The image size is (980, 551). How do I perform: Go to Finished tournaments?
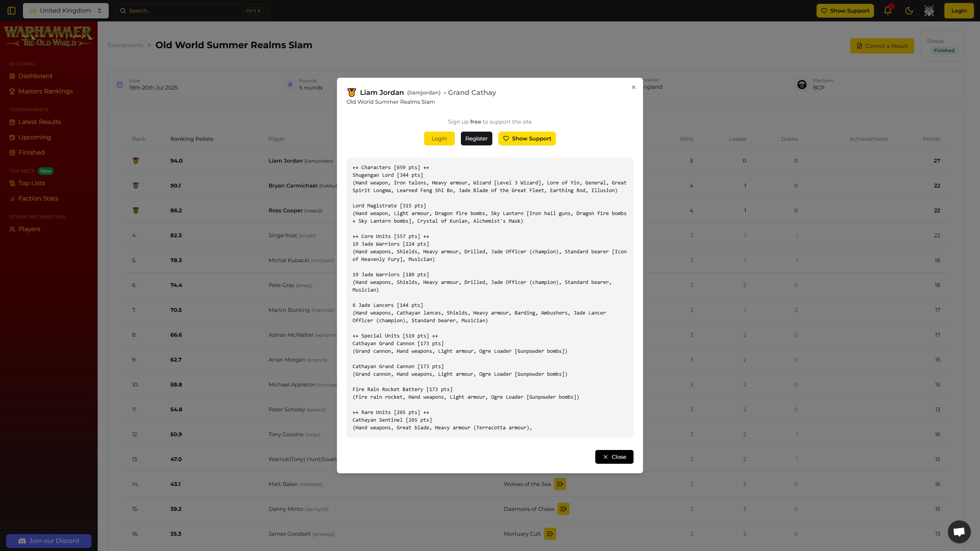point(31,153)
